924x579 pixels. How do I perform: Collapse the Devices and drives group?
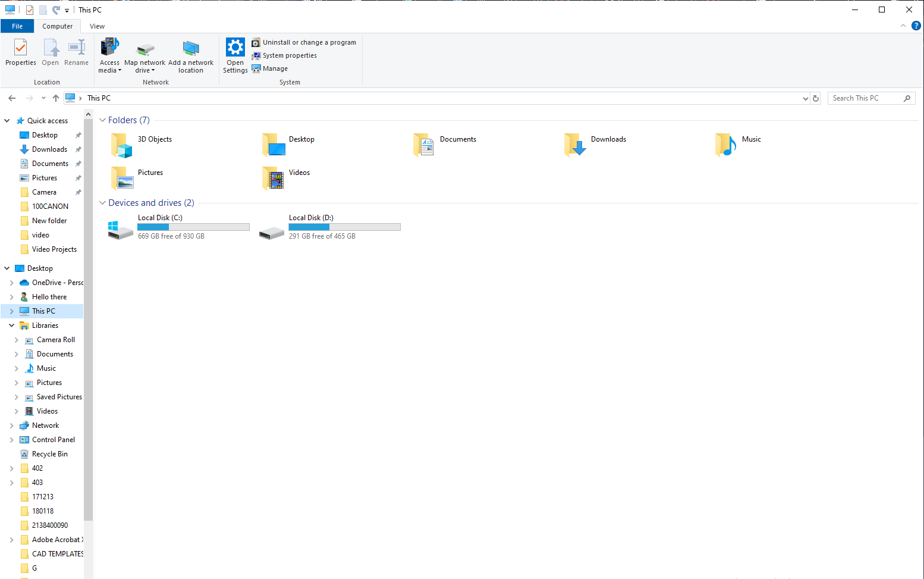[102, 203]
